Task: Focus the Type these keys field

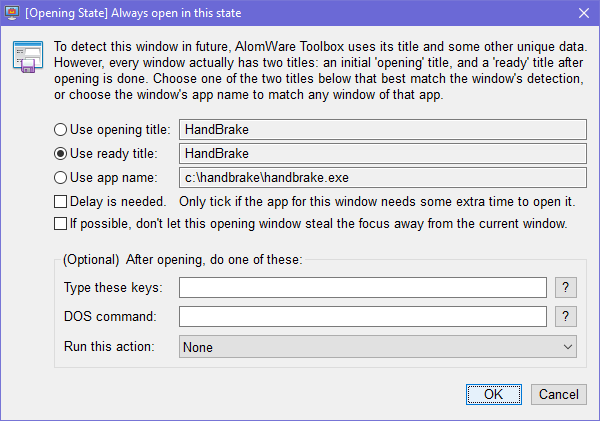Action: point(363,288)
